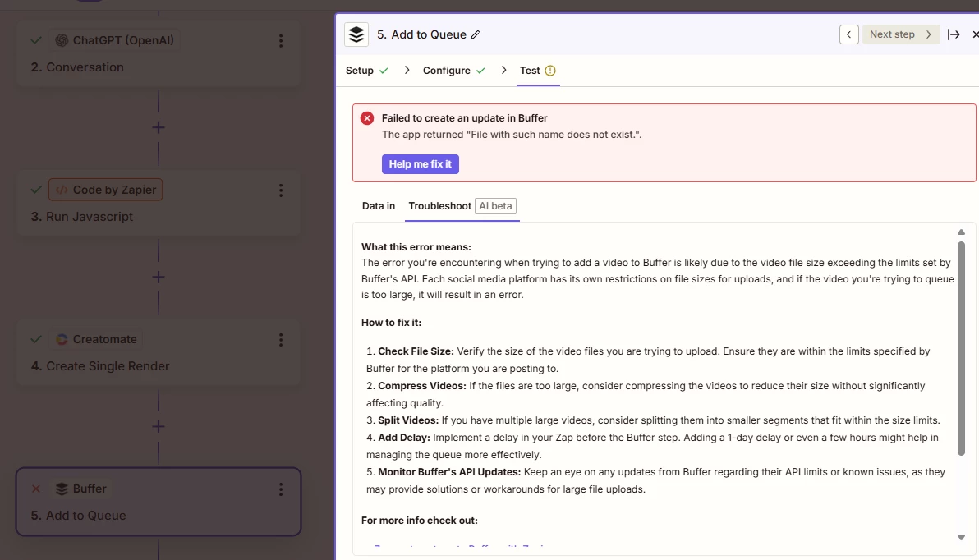Open the ChatGPT Conversation step menu
The image size is (979, 560).
281,40
